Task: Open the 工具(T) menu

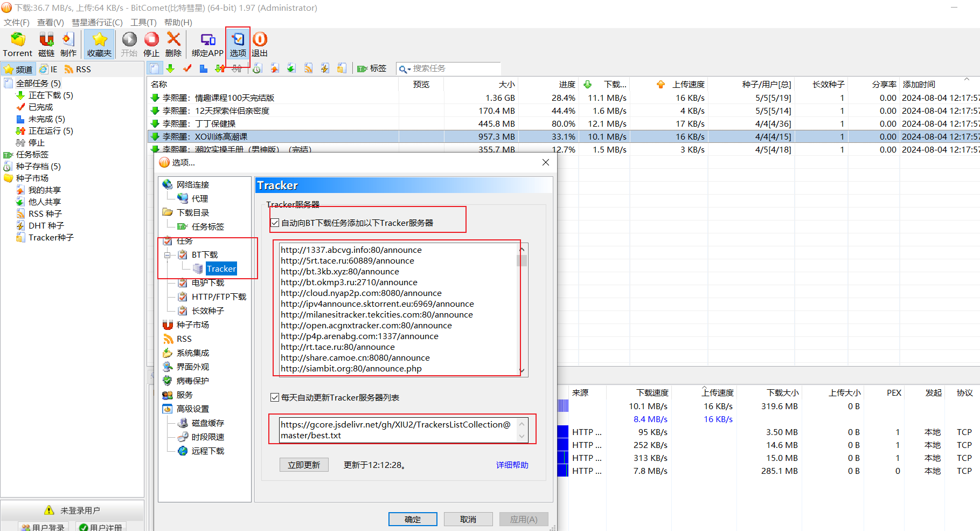Action: point(143,22)
